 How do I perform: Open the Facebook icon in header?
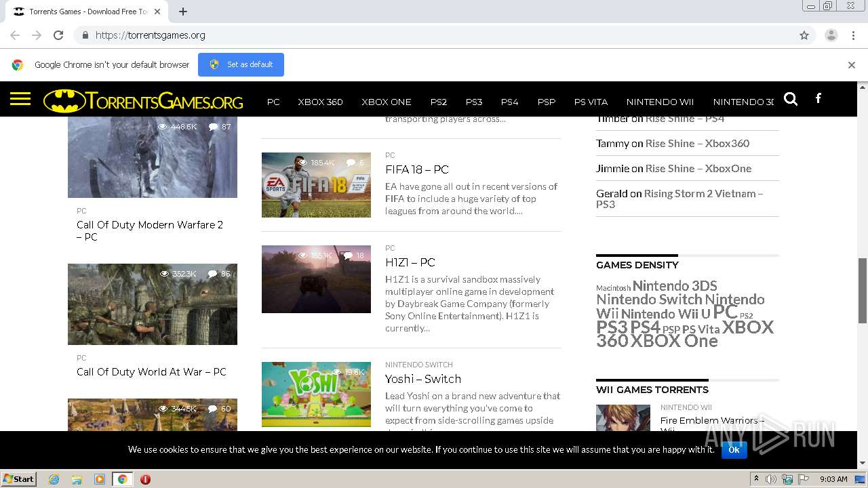point(818,98)
